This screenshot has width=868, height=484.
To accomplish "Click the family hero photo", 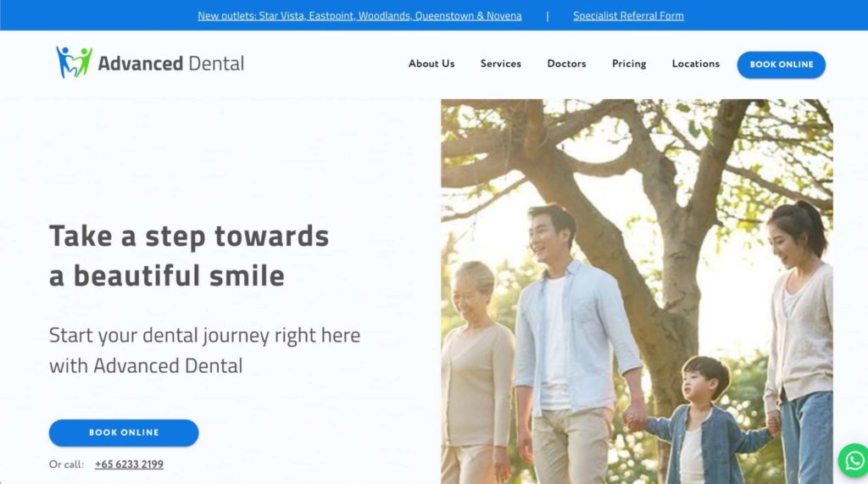I will click(637, 292).
